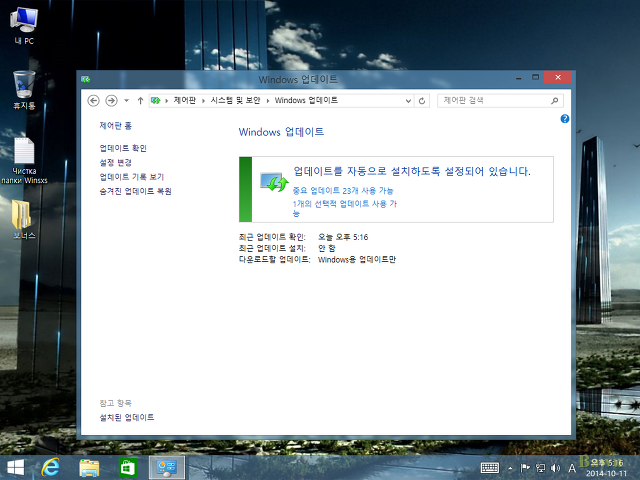Select Windows 업데이트 breadcrumb segment
Image resolution: width=640 pixels, height=480 pixels.
tap(306, 100)
